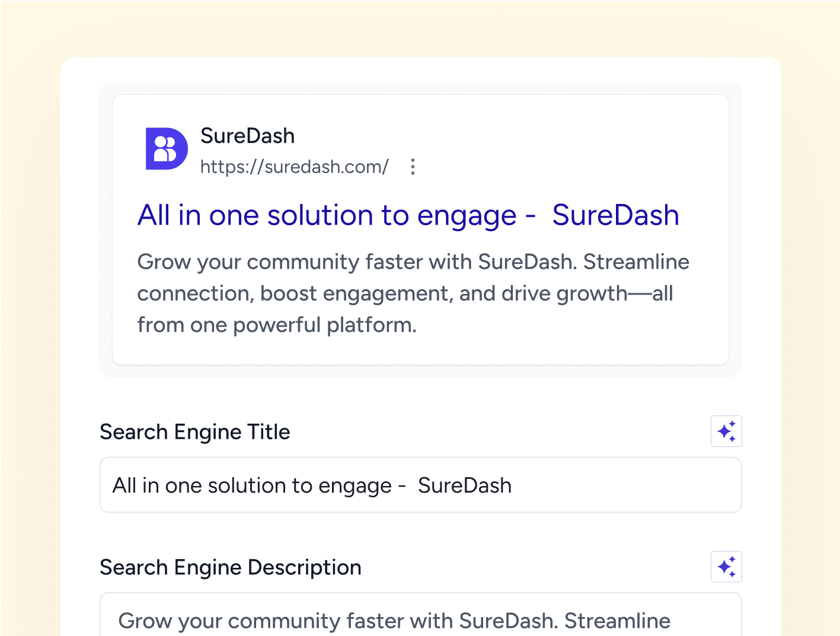Open the search result title link
The width and height of the screenshot is (840, 636).
408,215
